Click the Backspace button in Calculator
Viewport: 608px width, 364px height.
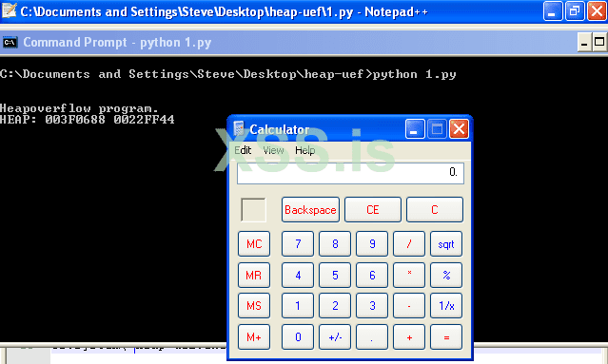310,209
